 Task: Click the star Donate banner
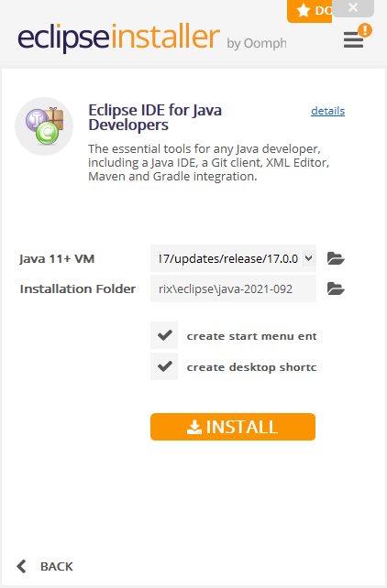coord(310,11)
